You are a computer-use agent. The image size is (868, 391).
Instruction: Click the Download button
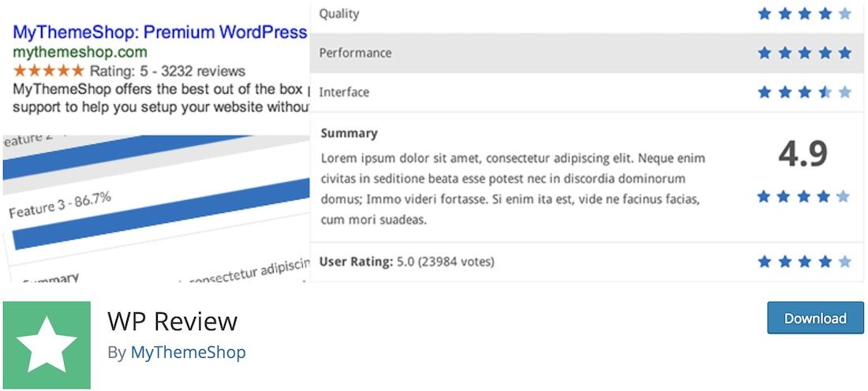815,318
